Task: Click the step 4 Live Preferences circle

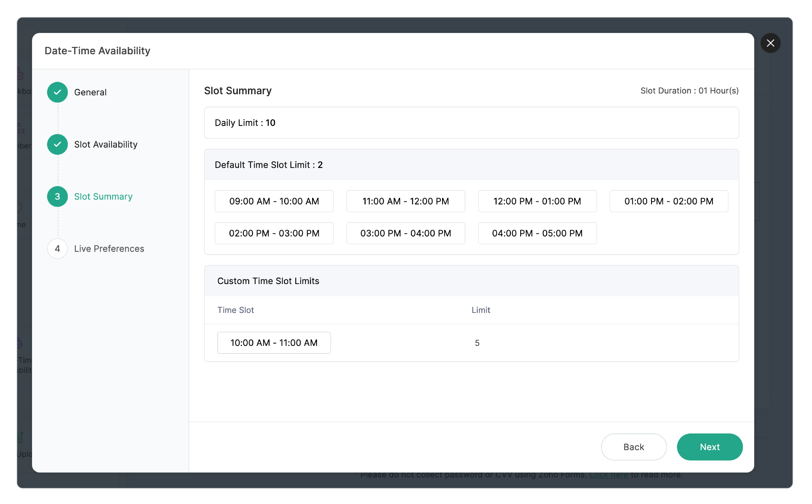Action: 57,249
